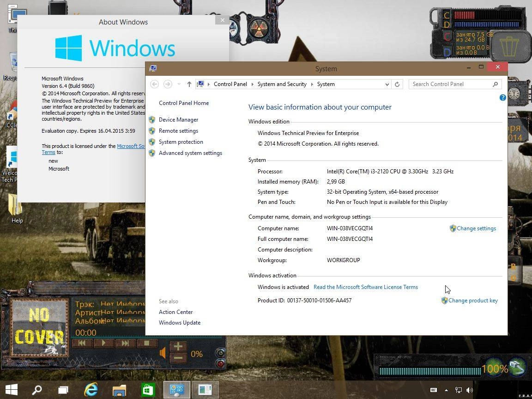
Task: Select Control Panel breadcrumb
Action: [x=230, y=84]
